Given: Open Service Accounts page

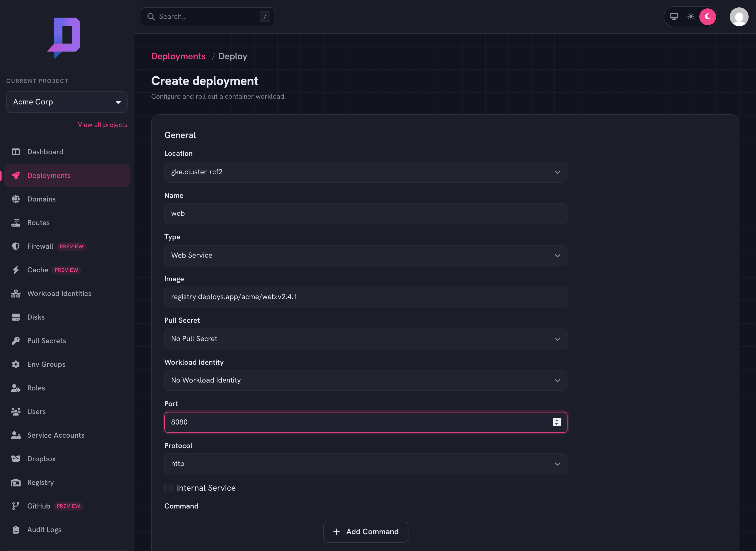Looking at the screenshot, I should point(67,435).
